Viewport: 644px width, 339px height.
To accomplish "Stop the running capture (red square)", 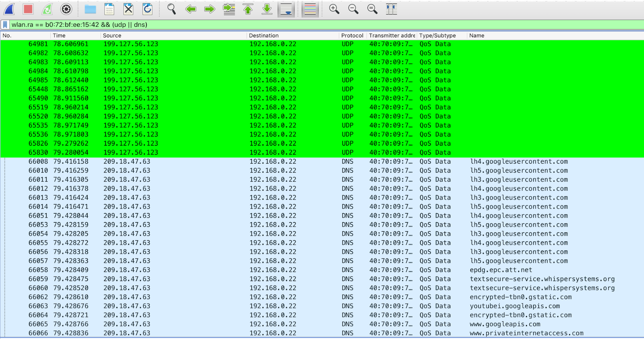I will tap(28, 9).
